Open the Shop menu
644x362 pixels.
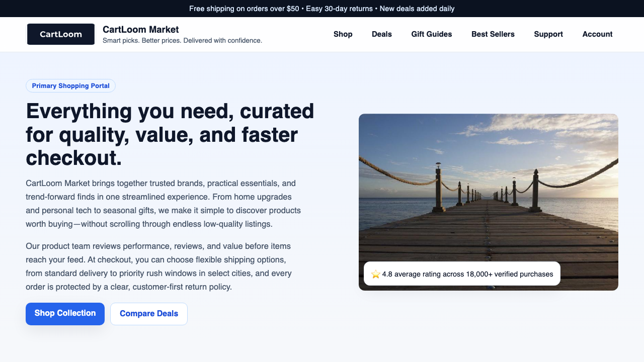pyautogui.click(x=343, y=34)
